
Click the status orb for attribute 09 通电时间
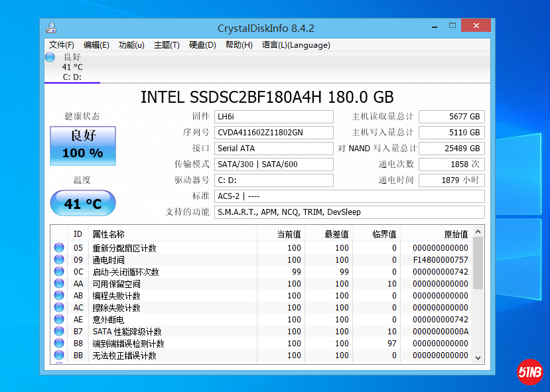pos(59,260)
